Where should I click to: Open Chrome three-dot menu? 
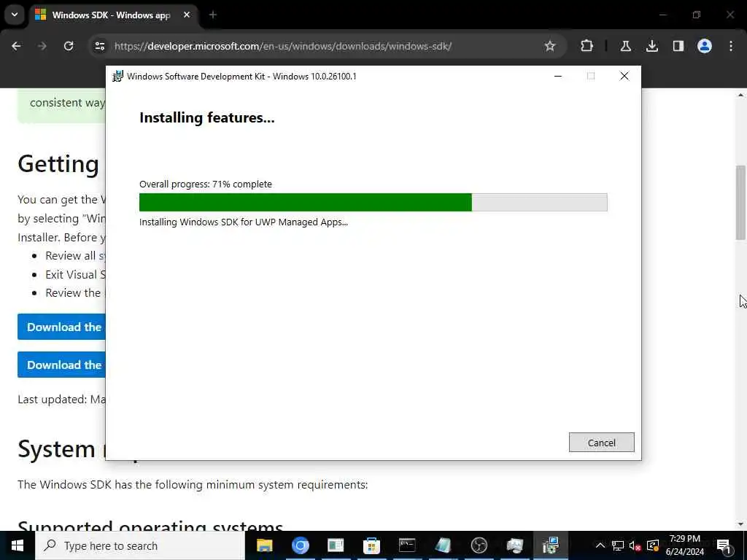pyautogui.click(x=731, y=46)
